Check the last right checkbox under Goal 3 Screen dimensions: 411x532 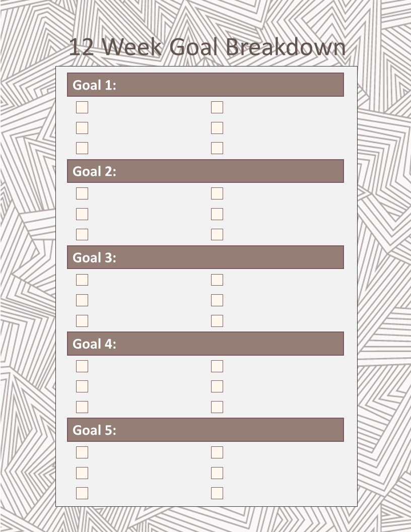(x=217, y=320)
